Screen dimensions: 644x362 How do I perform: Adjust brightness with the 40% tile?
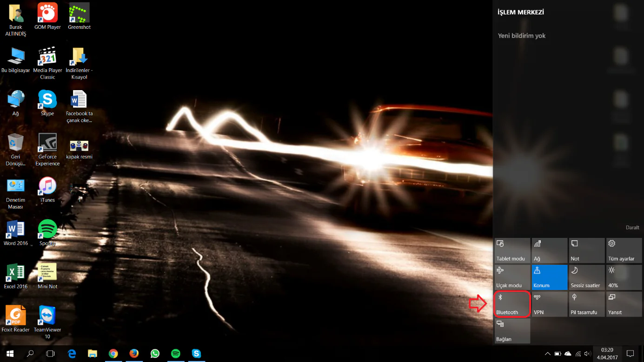click(x=624, y=277)
